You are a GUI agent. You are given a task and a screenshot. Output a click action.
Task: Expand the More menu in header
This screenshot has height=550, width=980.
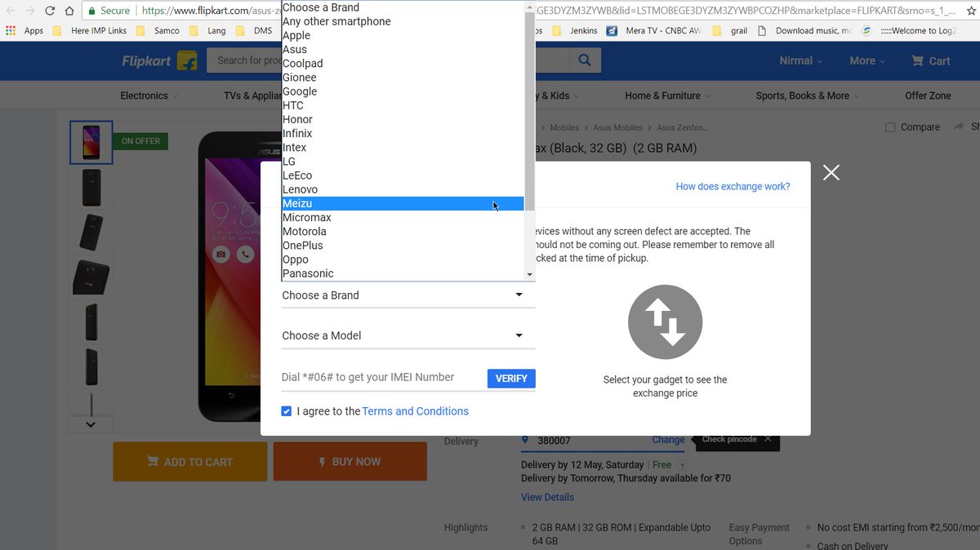(868, 61)
